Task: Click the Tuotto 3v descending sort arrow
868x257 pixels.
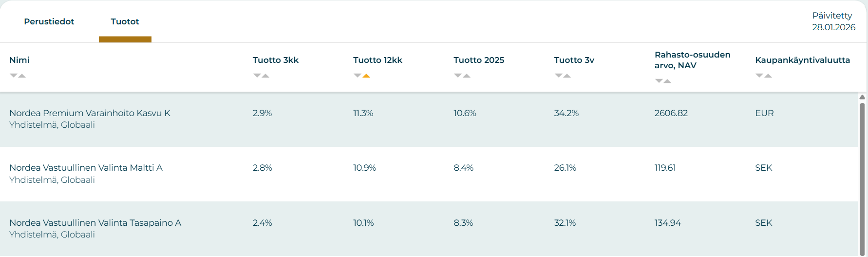Action: tap(558, 76)
